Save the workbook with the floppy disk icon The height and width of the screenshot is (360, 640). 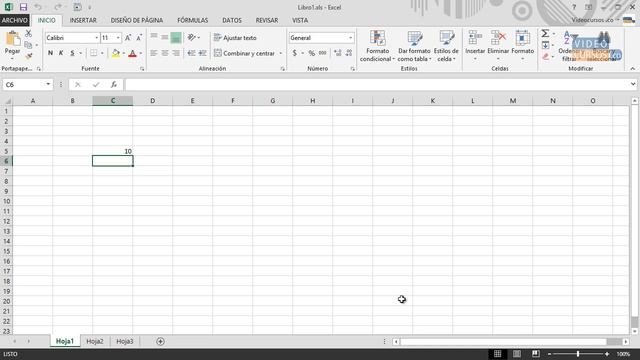click(x=23, y=7)
